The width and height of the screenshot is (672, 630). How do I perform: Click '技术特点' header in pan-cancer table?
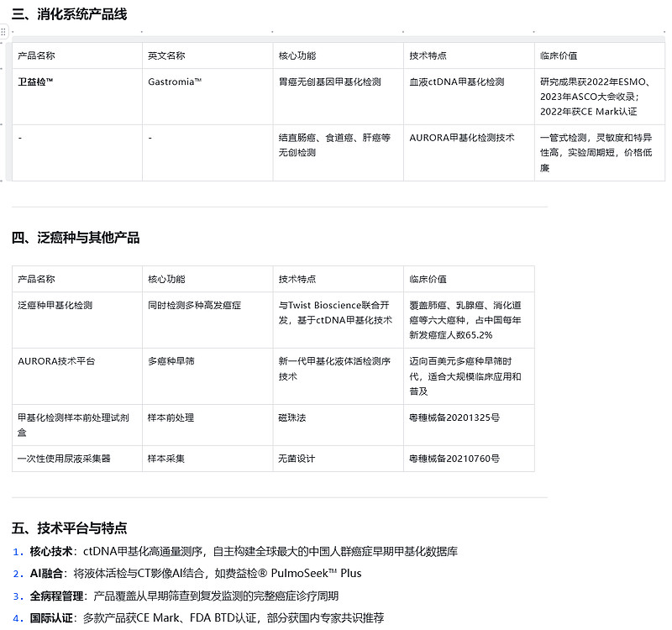[339, 280]
